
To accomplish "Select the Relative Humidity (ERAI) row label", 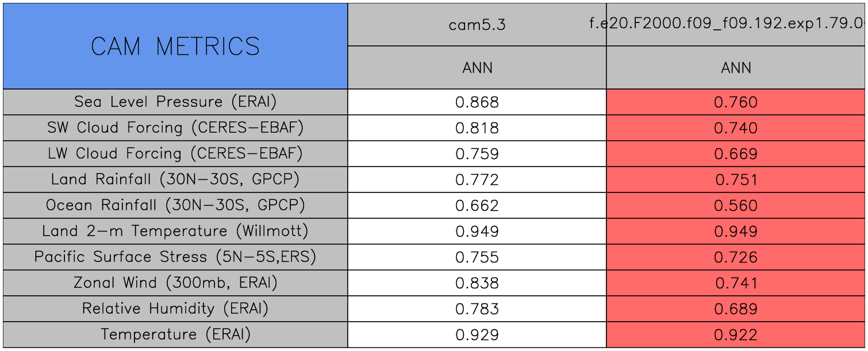I will tap(175, 309).
